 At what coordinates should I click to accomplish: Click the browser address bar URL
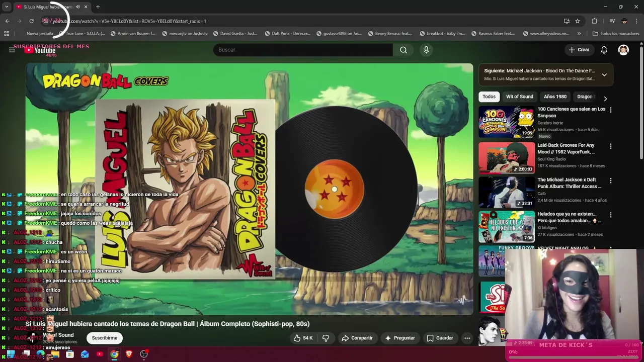pos(129,21)
